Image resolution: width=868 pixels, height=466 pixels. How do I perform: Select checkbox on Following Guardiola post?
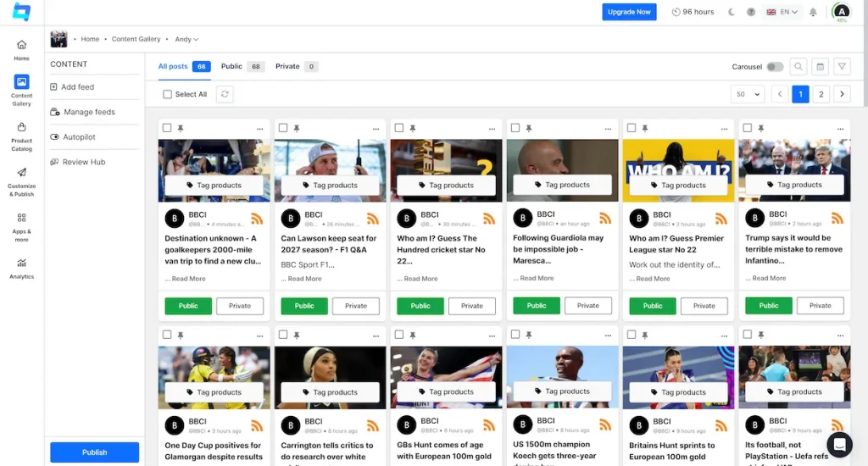click(515, 128)
